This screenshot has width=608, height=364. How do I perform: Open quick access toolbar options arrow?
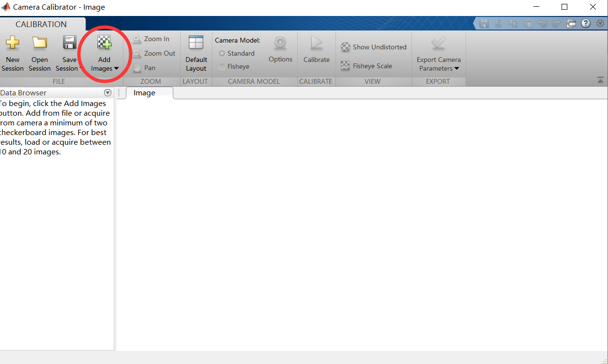(x=601, y=23)
